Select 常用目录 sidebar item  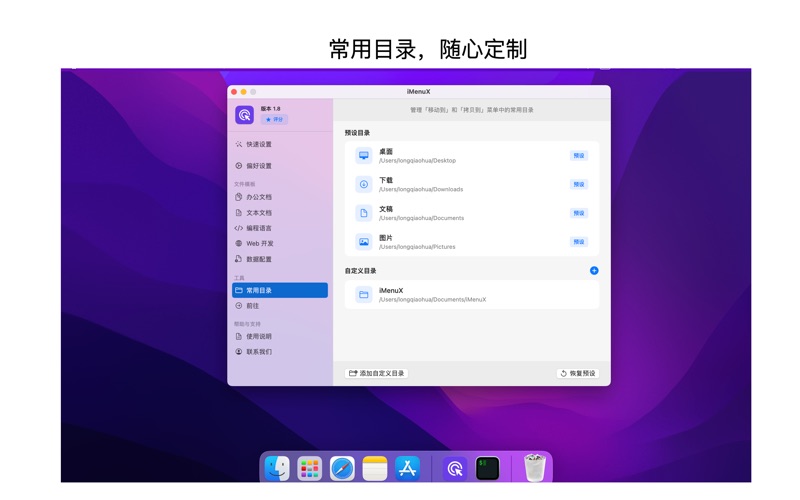tap(280, 290)
